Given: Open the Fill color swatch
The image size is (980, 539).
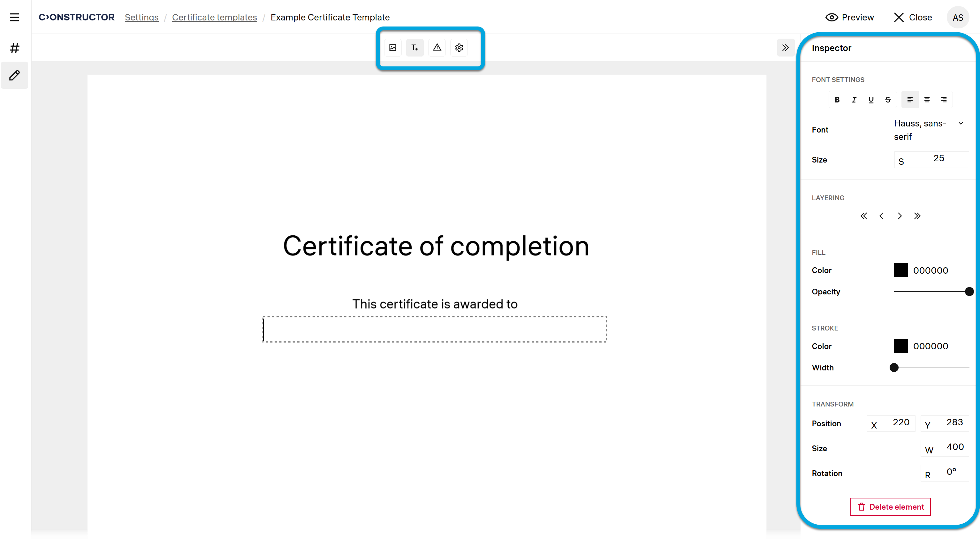Looking at the screenshot, I should click(x=900, y=270).
